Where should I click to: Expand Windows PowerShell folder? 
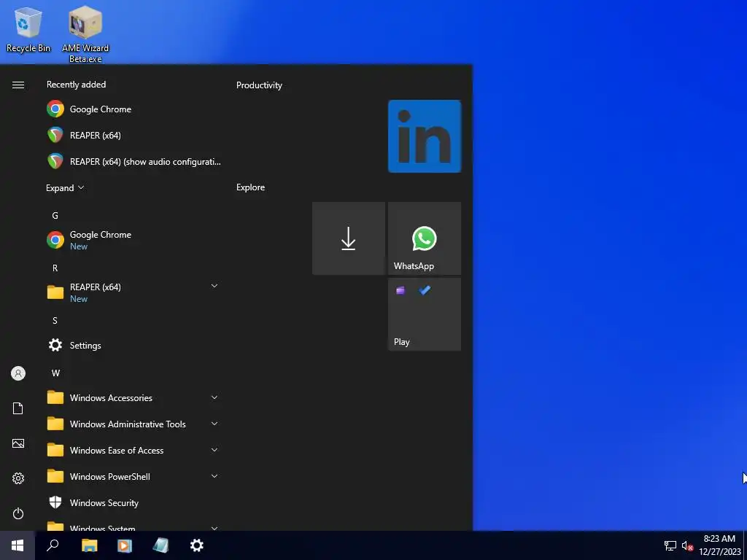click(x=133, y=476)
